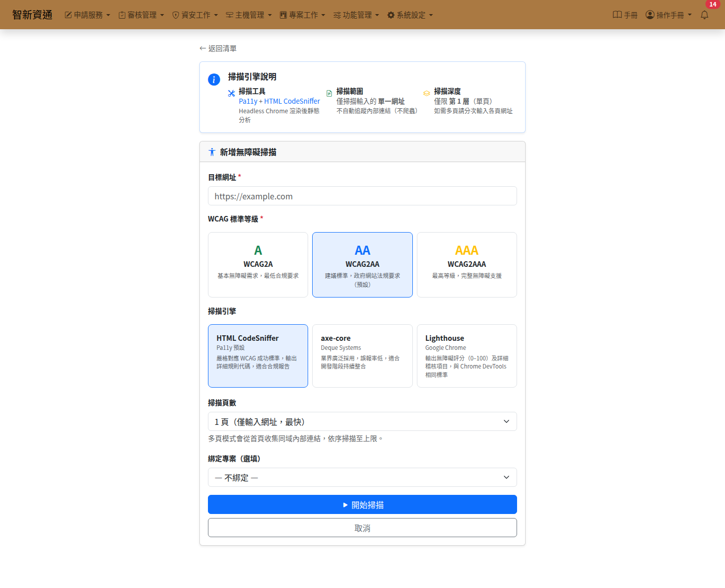The image size is (725, 588).
Task: Click the 取消 button
Action: tap(362, 528)
